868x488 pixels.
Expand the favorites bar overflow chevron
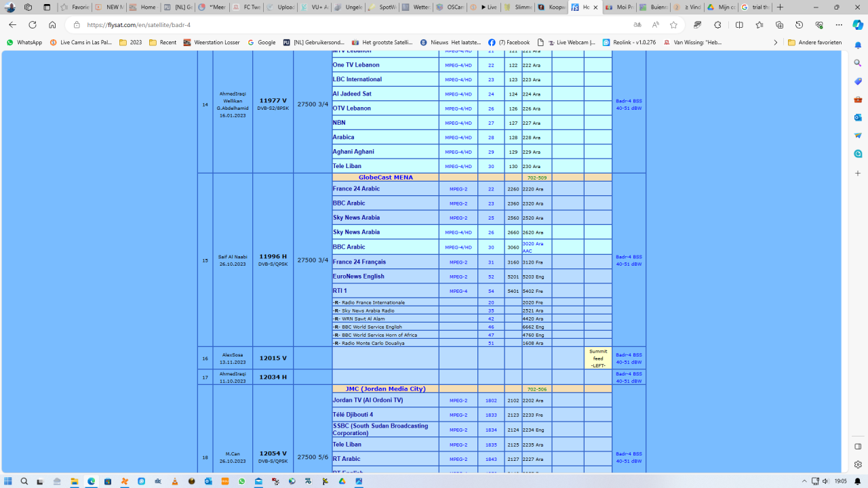776,42
